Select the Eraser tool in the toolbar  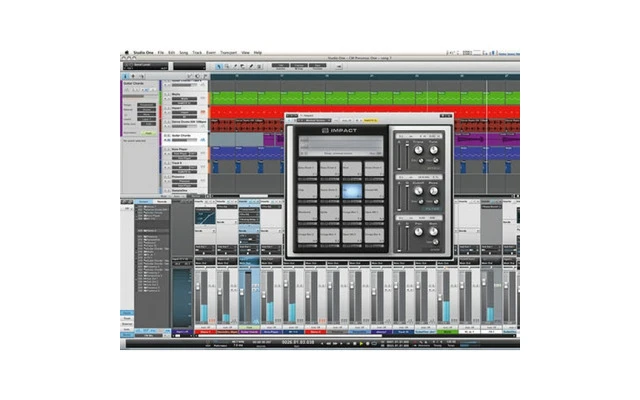click(243, 67)
